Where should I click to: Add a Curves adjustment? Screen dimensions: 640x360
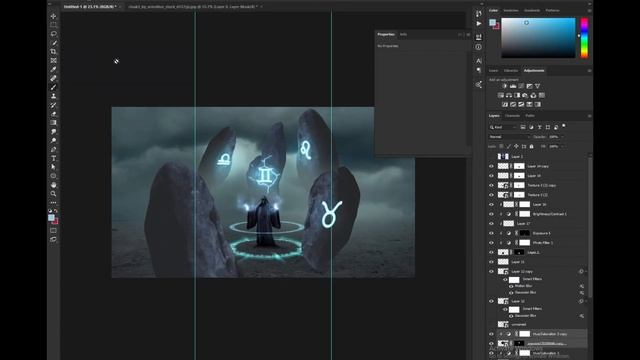[x=521, y=86]
